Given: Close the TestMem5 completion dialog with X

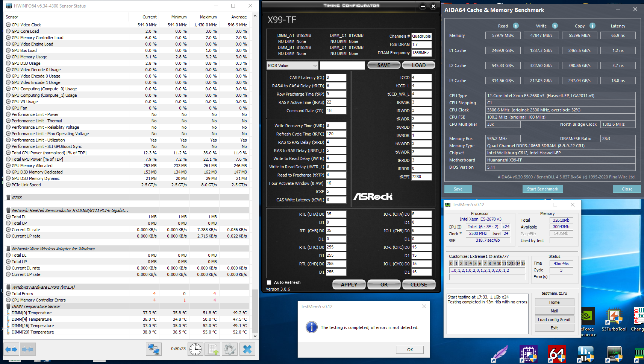Looking at the screenshot, I should [424, 306].
